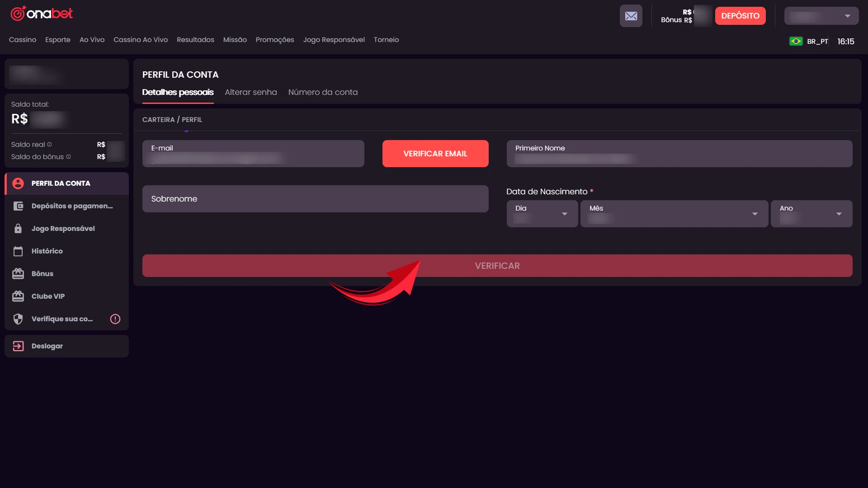Viewport: 868px width, 488px height.
Task: Switch to the Alterar senha tab
Action: click(250, 92)
